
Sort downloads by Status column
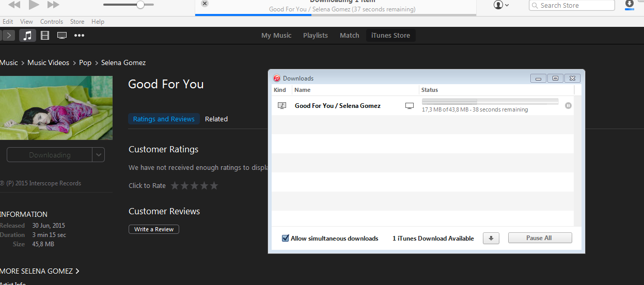tap(496, 90)
